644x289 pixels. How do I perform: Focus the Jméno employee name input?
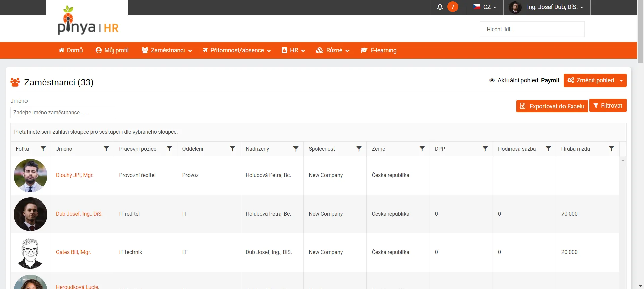click(63, 113)
